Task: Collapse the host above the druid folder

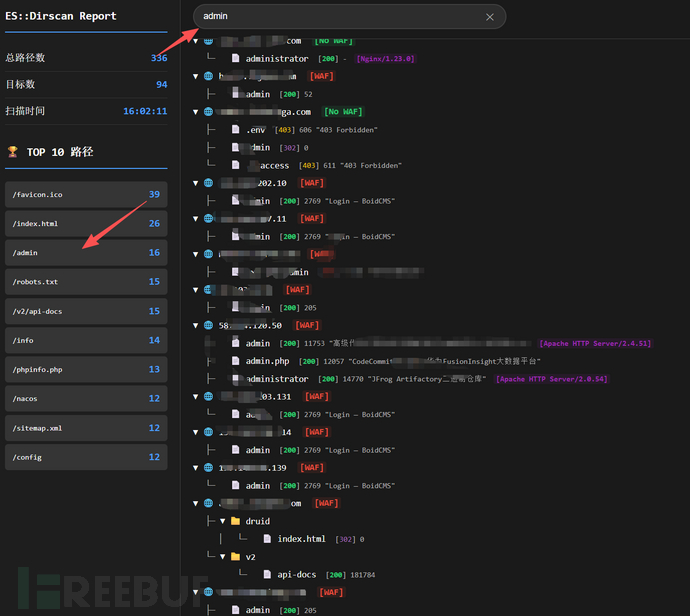Action: (x=196, y=503)
